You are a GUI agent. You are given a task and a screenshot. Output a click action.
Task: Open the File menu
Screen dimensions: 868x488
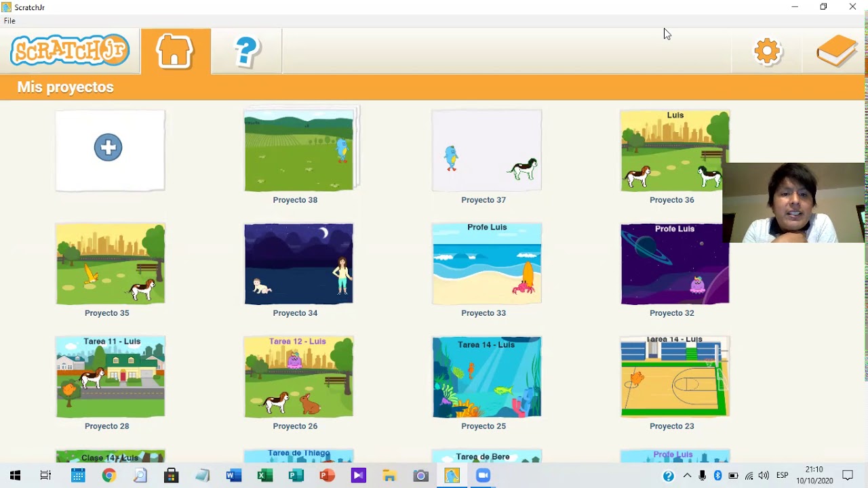pyautogui.click(x=9, y=21)
